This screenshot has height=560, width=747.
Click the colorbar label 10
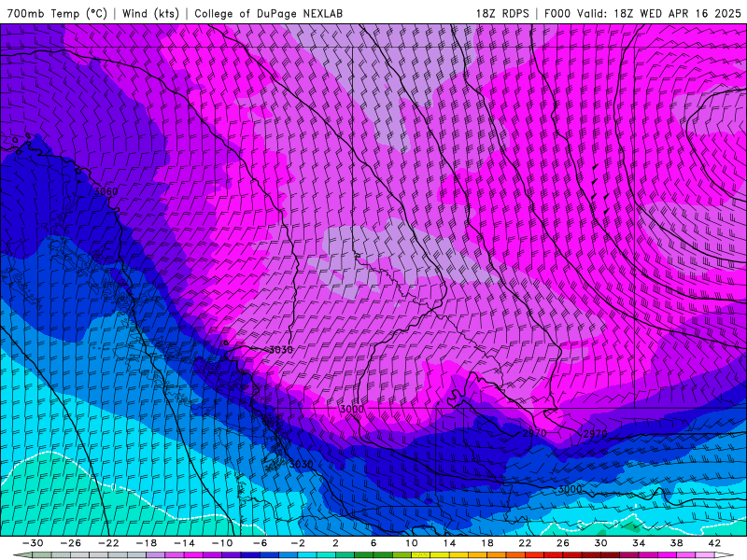click(x=412, y=543)
